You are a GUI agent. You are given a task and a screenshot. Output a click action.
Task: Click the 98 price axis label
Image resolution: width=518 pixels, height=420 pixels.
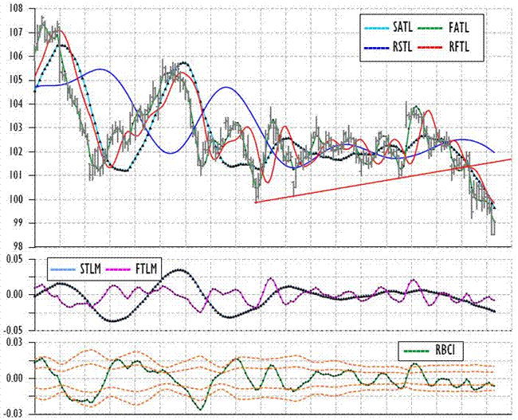(x=18, y=247)
